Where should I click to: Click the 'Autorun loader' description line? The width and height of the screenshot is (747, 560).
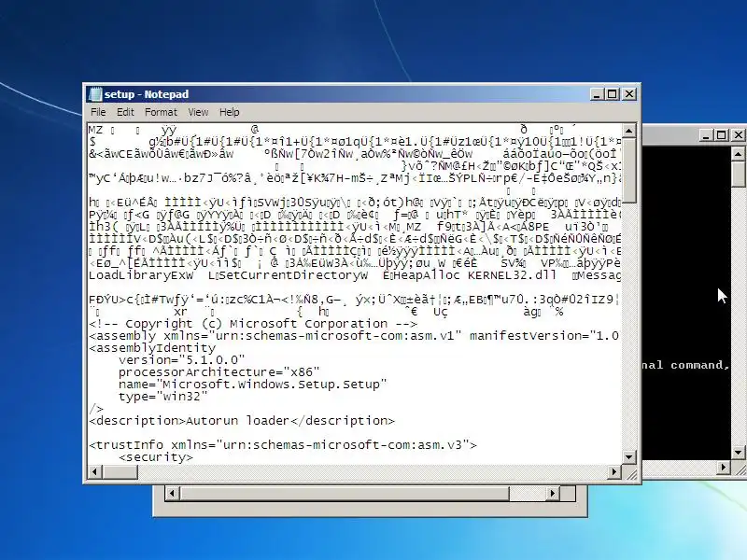pos(242,421)
